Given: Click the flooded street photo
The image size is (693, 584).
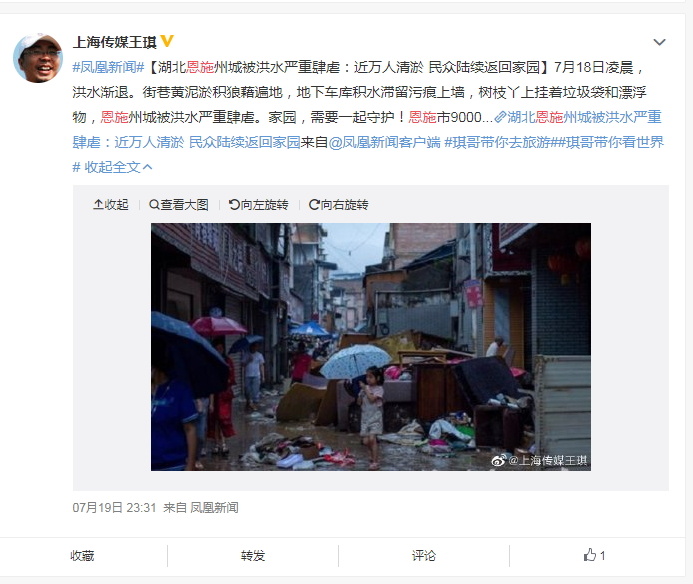Looking at the screenshot, I should [x=371, y=347].
